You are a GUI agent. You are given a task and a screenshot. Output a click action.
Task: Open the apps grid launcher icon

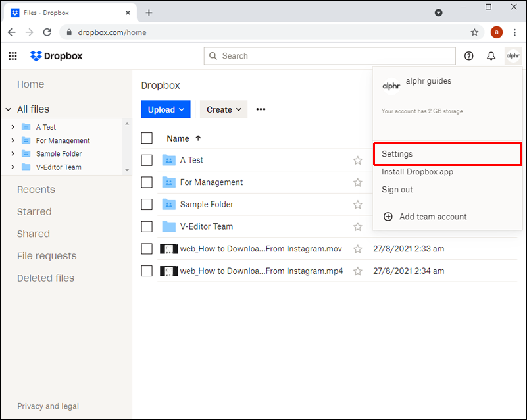pyautogui.click(x=13, y=56)
